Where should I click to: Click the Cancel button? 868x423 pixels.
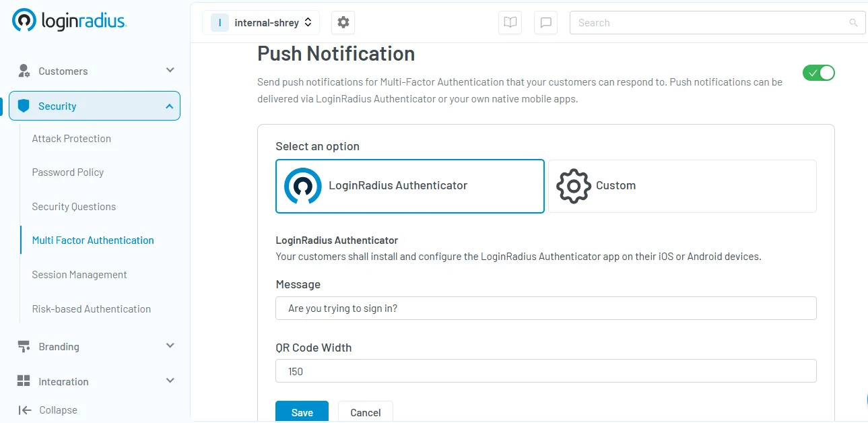coord(365,412)
